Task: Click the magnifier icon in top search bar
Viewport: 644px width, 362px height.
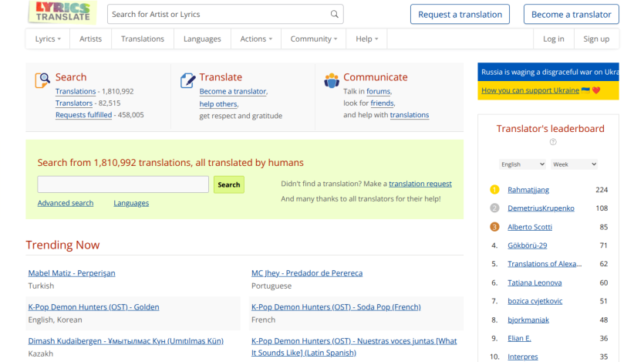Action: point(335,15)
